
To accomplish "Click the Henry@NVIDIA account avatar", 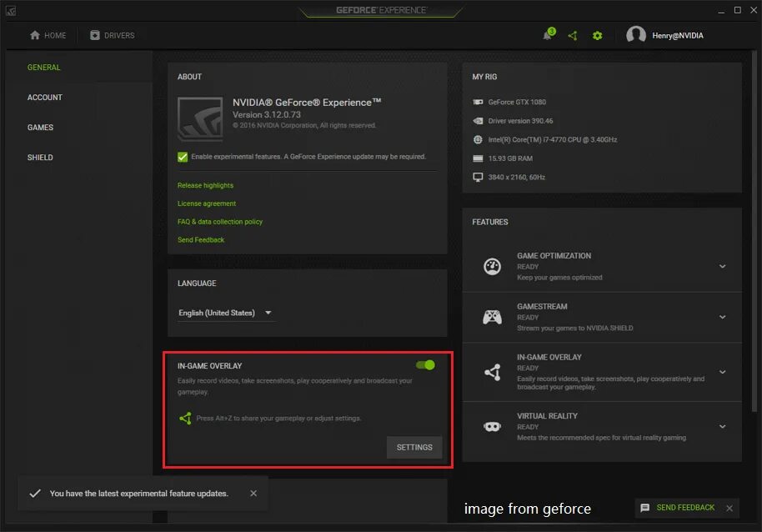I will coord(635,35).
